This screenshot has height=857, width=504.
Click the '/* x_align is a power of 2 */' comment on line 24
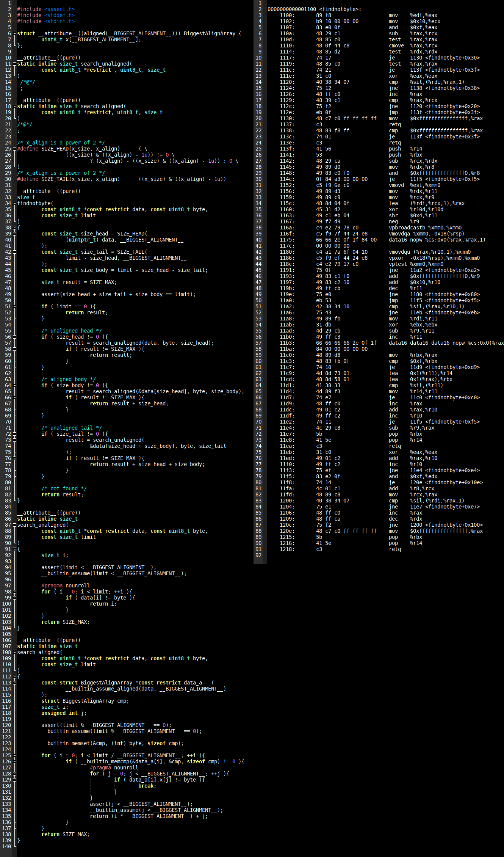61,143
